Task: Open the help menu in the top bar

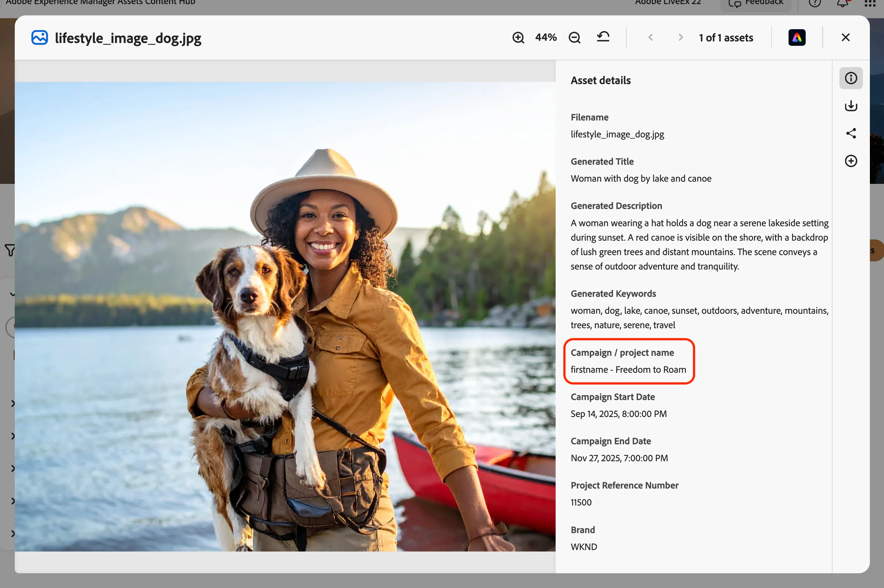Action: [815, 3]
